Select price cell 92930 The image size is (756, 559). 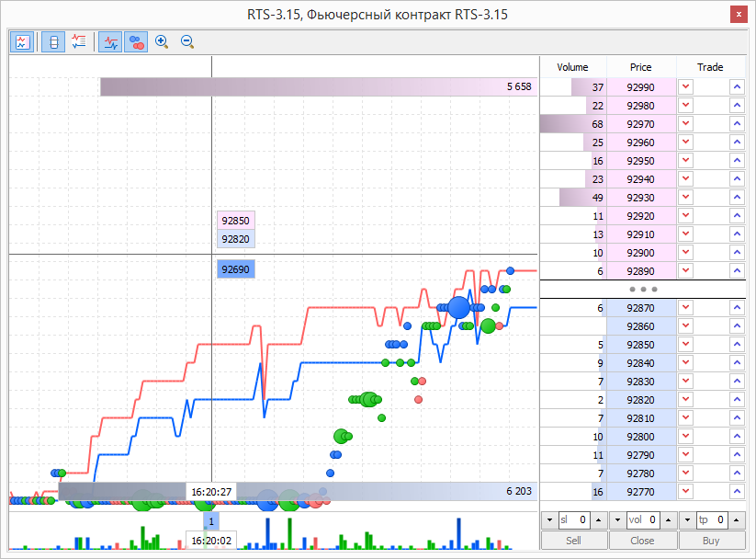641,198
